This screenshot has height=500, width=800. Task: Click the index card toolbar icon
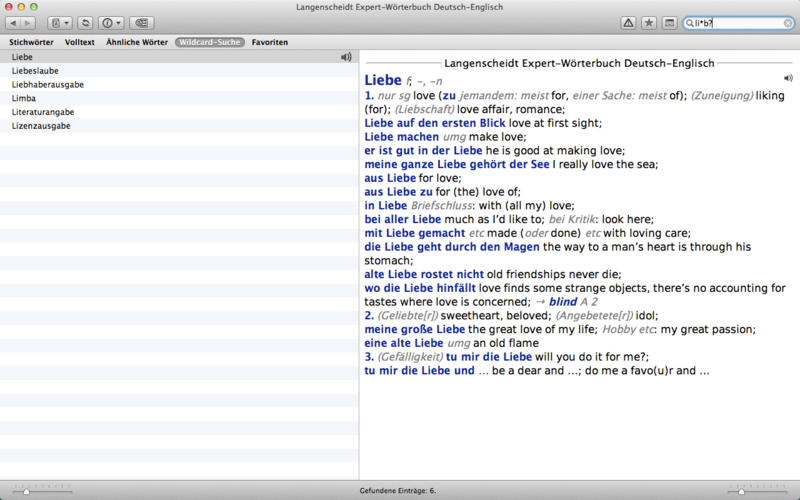pos(141,23)
